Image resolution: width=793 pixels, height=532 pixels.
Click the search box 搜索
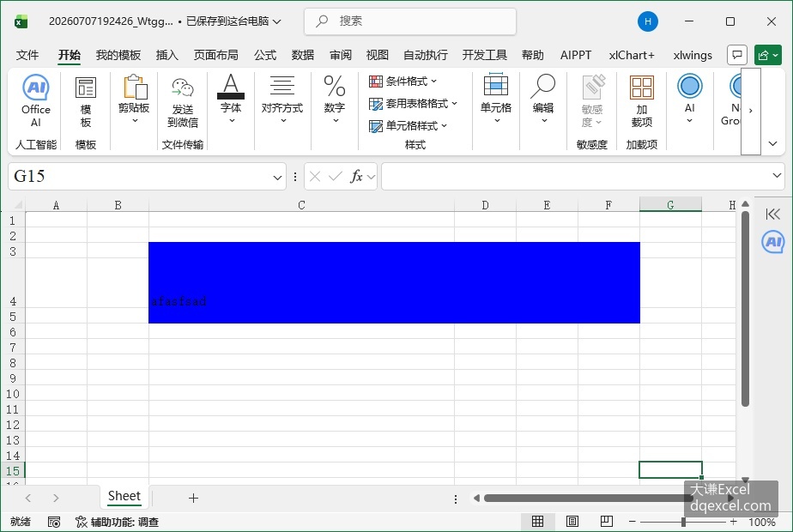coord(410,21)
